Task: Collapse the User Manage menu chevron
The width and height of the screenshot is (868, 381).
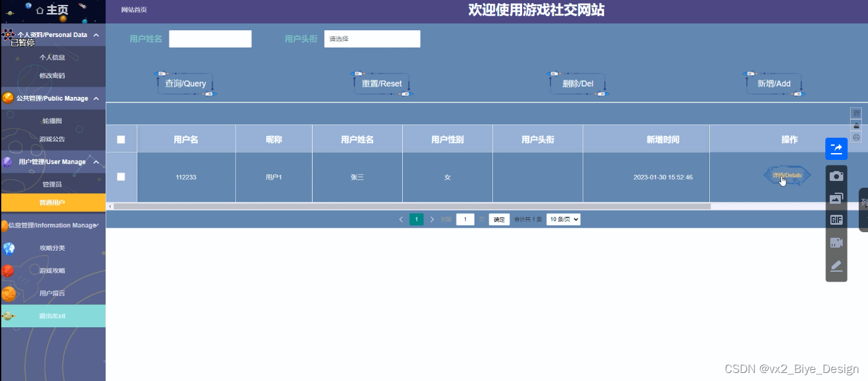Action: click(96, 162)
